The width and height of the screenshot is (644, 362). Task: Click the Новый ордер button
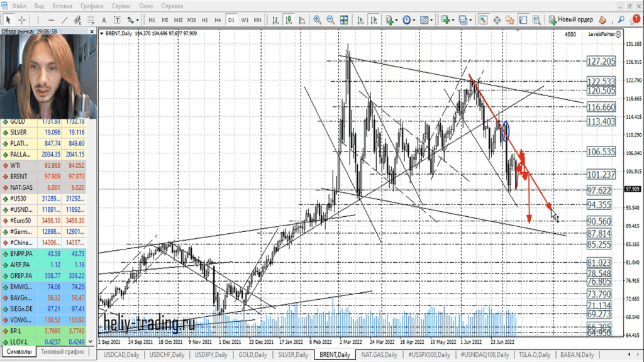coord(571,20)
